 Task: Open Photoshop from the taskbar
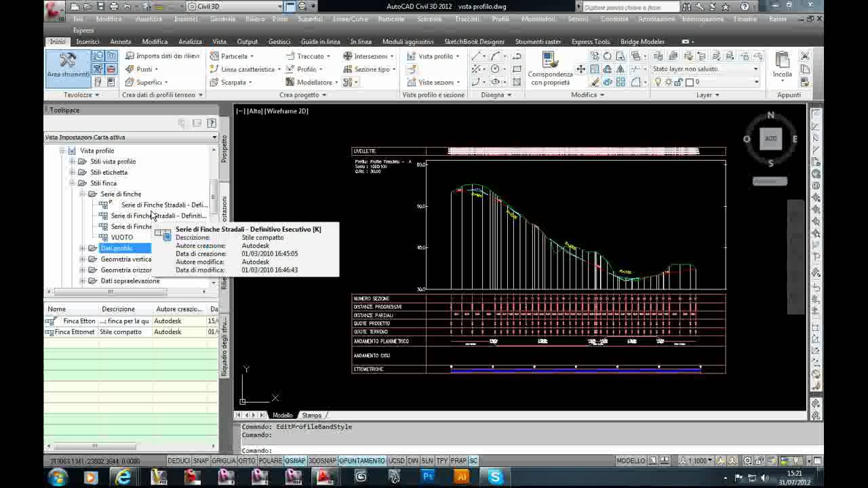click(x=428, y=477)
